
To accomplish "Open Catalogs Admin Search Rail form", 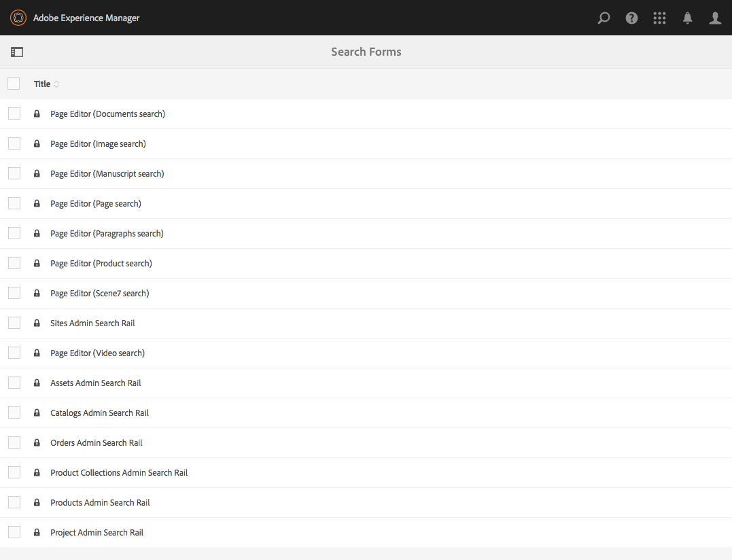I will pos(99,413).
